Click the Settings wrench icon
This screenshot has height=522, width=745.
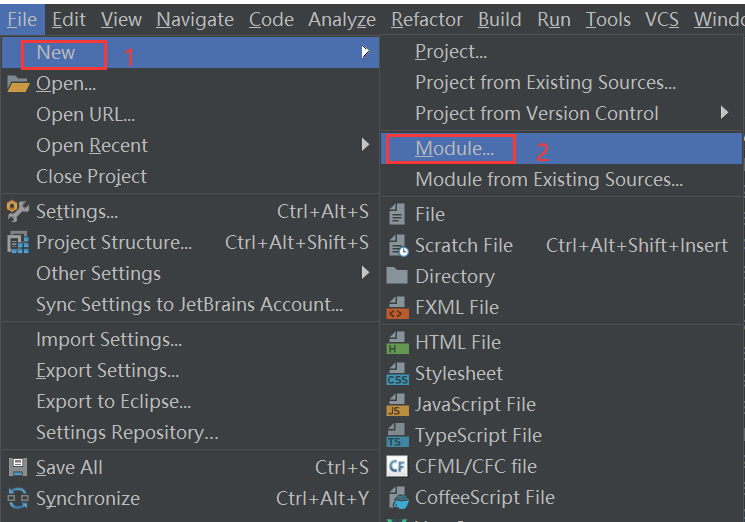(x=18, y=211)
